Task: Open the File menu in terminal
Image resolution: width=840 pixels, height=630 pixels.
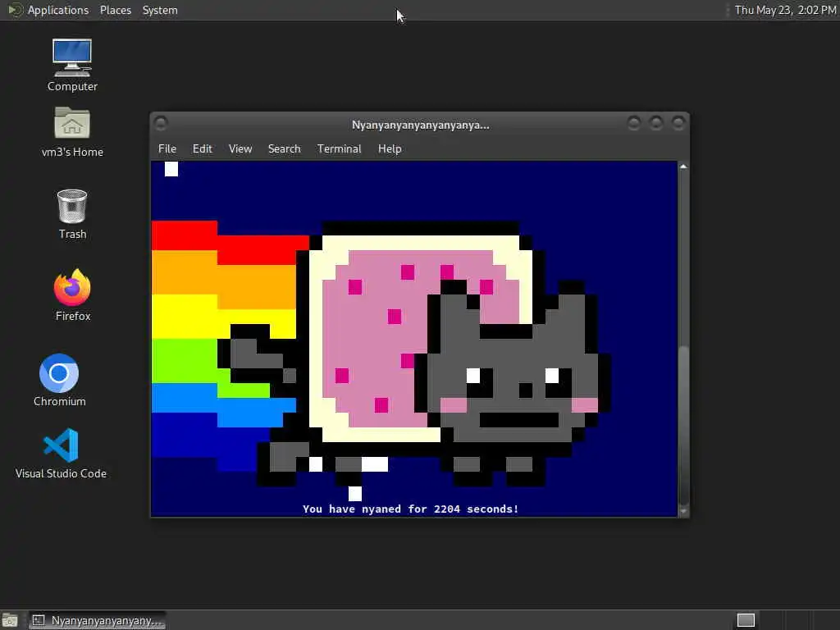Action: 167,149
